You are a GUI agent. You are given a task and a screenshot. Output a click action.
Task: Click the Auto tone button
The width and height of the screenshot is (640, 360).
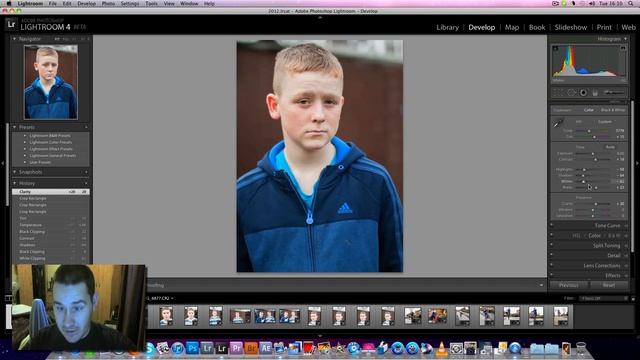pyautogui.click(x=610, y=147)
